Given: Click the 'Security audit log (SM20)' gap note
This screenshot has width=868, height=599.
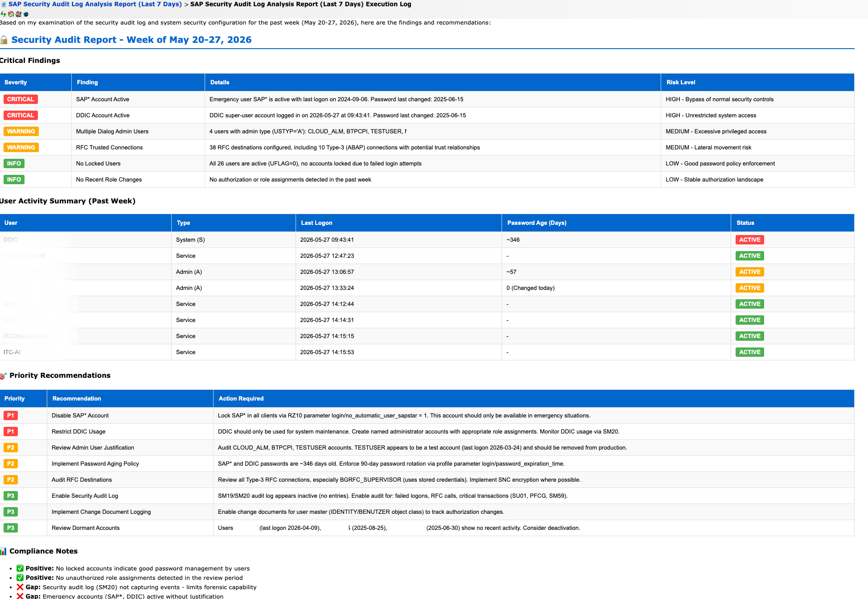Looking at the screenshot, I should pyautogui.click(x=136, y=587).
